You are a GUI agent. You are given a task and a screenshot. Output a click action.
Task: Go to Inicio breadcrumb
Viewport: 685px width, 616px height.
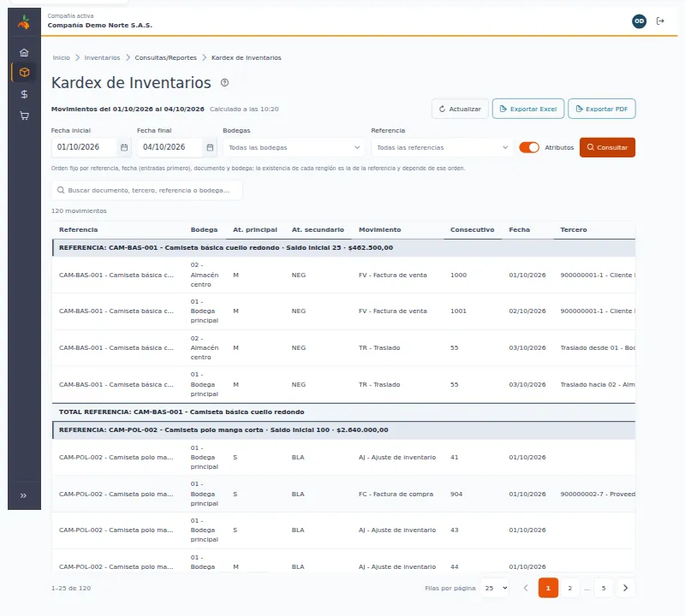pos(61,57)
